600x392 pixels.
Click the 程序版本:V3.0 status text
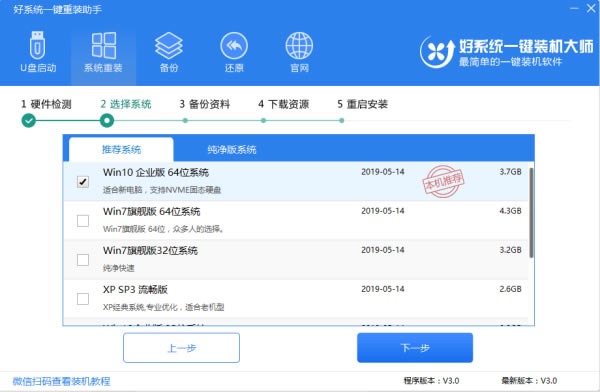click(431, 381)
